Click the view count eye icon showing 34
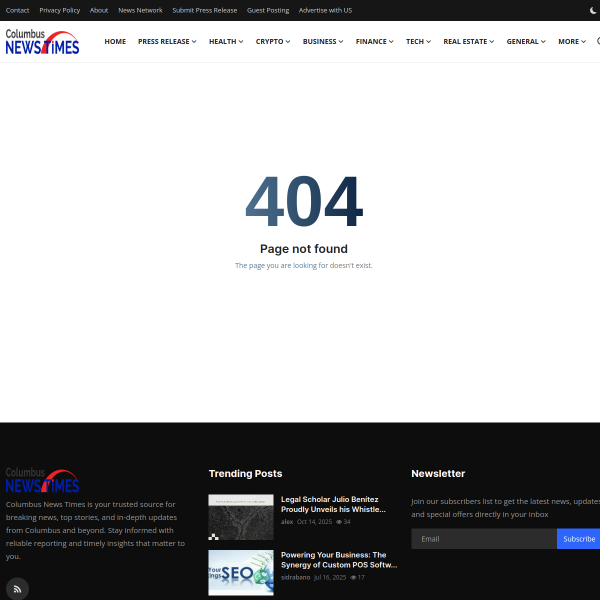Image resolution: width=600 pixels, height=600 pixels. click(339, 522)
